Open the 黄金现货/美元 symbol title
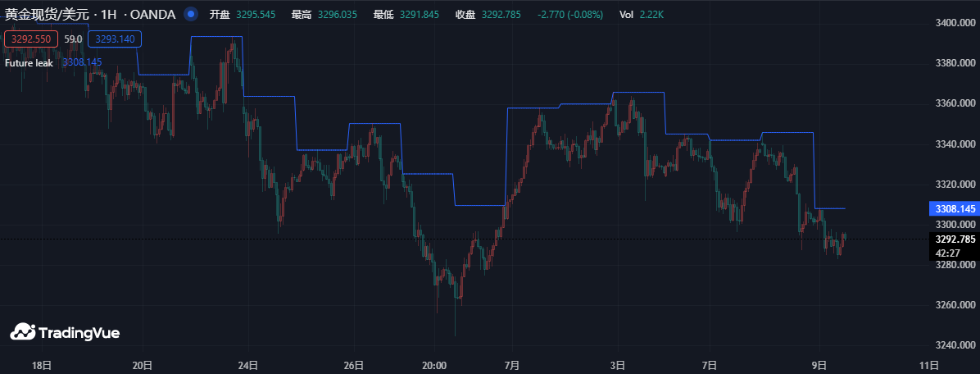980x374 pixels. (x=48, y=14)
